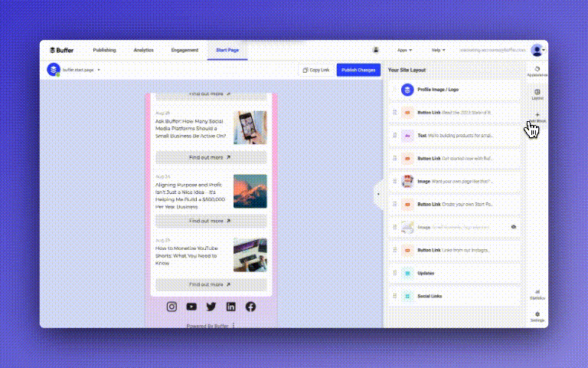Click the 'Your Site Layout' heading
This screenshot has width=588, height=368.
[x=407, y=70]
